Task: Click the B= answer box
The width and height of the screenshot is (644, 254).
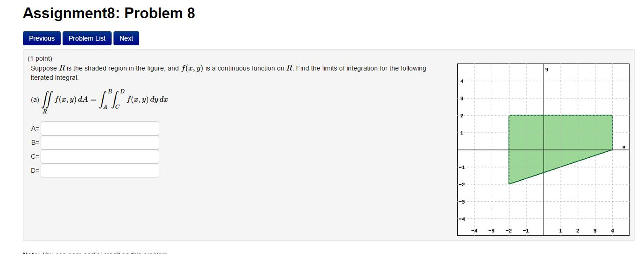Action: pos(100,143)
